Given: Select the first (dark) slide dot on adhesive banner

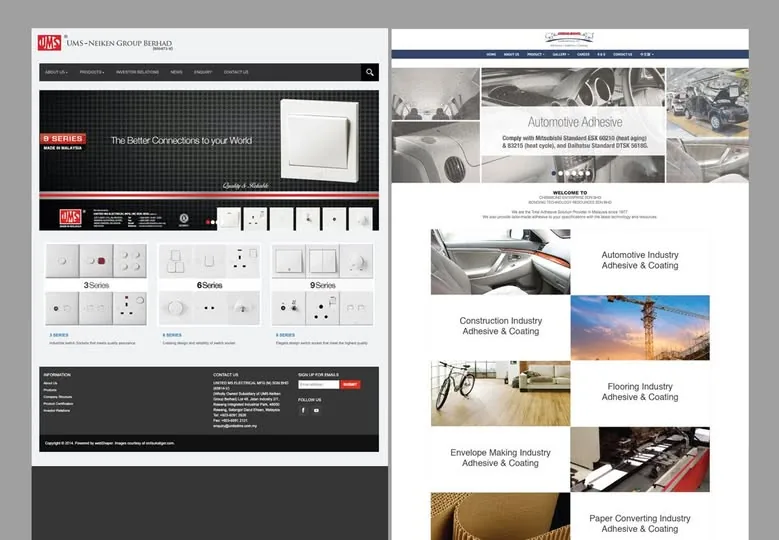Looking at the screenshot, I should [554, 173].
